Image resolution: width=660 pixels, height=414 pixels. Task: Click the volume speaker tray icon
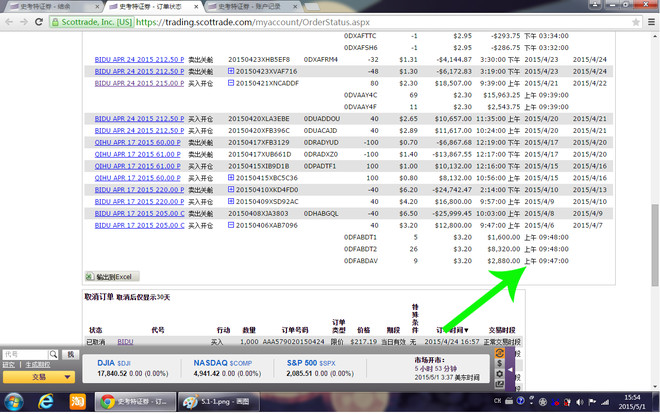coord(580,402)
